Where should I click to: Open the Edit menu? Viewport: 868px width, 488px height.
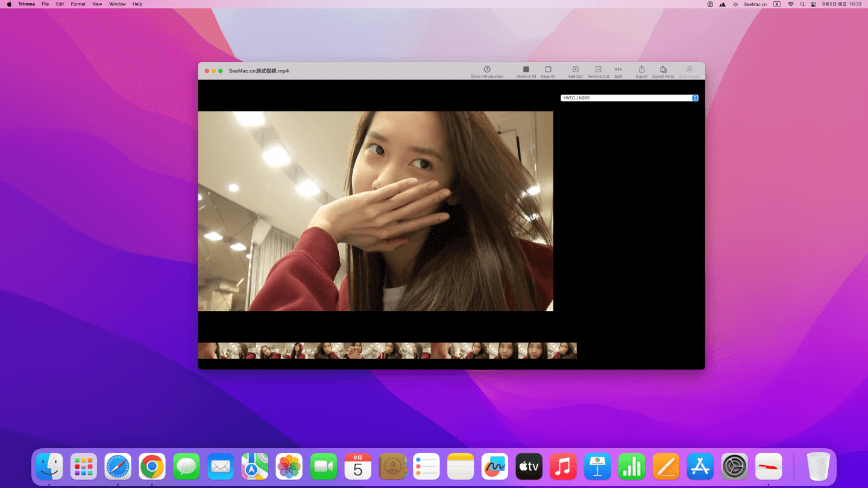coord(60,4)
